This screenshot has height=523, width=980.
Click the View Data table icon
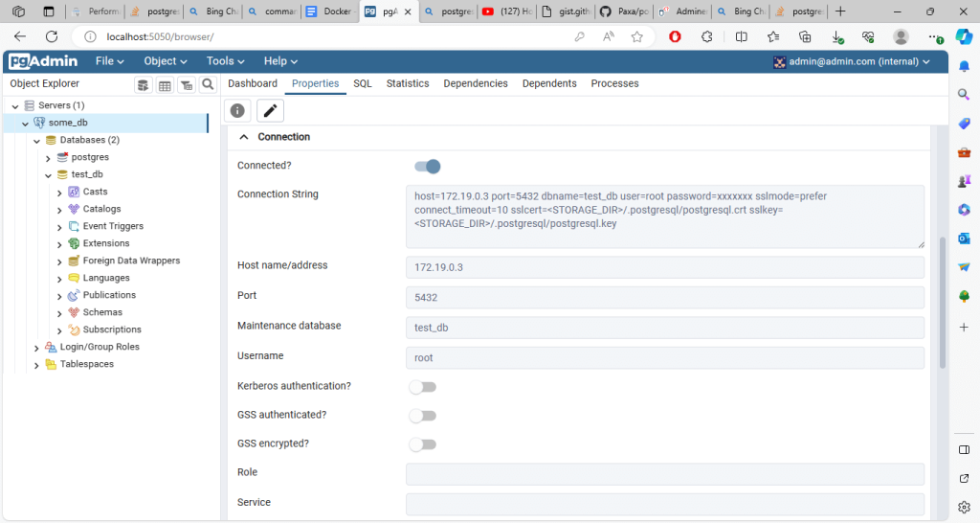pyautogui.click(x=165, y=84)
